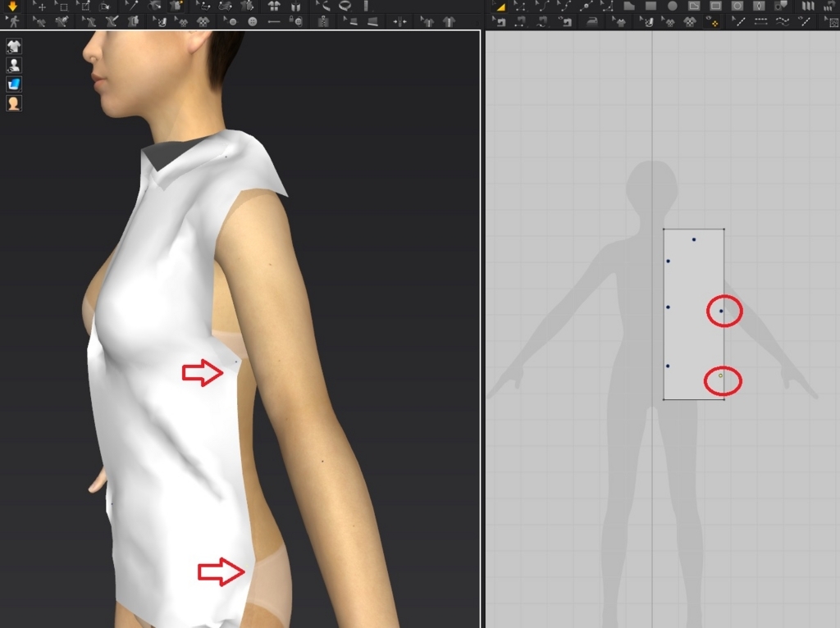Select the topmost pin point on the pattern
The image size is (840, 628).
pyautogui.click(x=694, y=239)
